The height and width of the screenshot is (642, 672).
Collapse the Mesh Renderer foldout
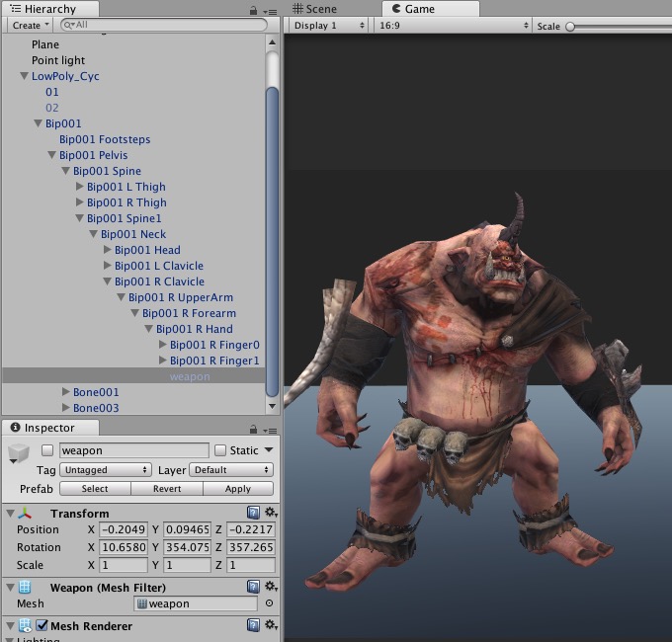[x=10, y=626]
